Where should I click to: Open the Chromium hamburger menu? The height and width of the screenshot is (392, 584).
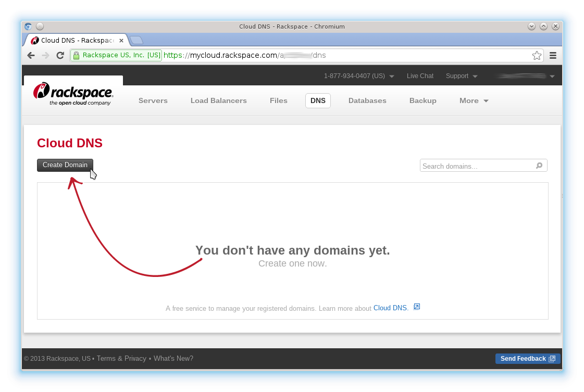553,56
